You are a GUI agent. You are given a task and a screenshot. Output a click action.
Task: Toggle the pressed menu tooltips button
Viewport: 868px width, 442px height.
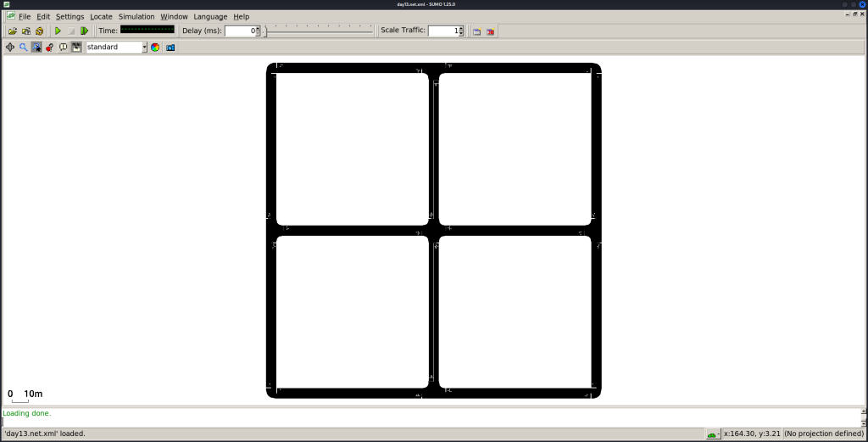coord(76,47)
